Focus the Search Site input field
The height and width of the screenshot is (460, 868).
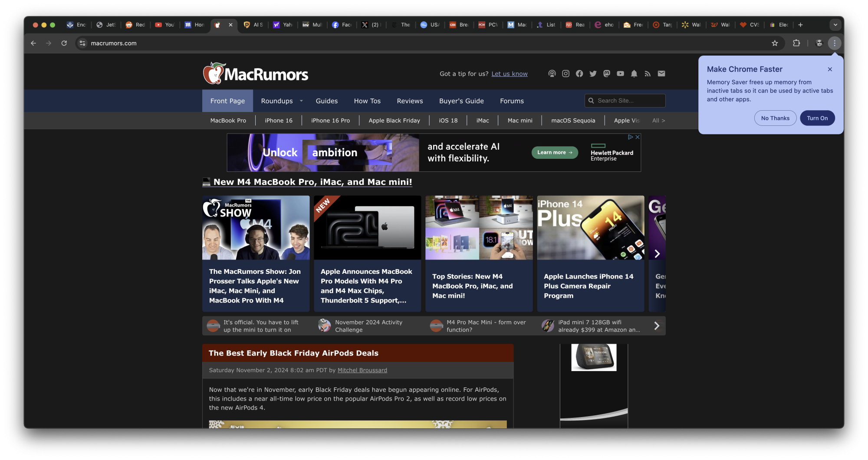click(625, 101)
